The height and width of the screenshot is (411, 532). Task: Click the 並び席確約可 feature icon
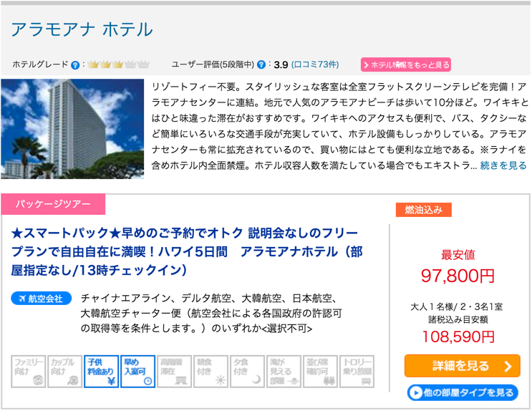(x=320, y=372)
